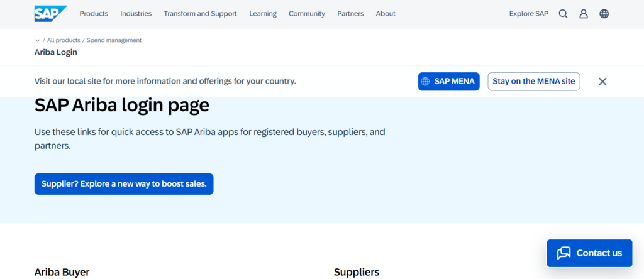Open the Industries menu
The width and height of the screenshot is (644, 279).
pyautogui.click(x=136, y=14)
